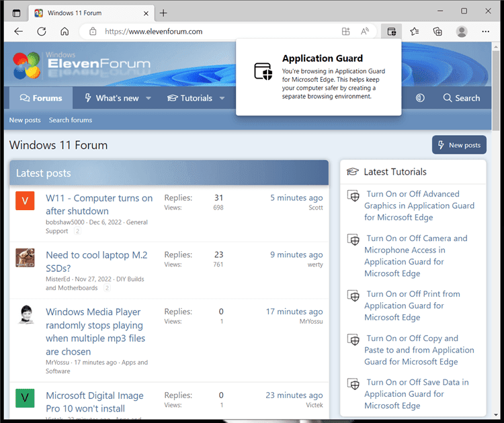Open tutorial Turn On or Off Save Data
Screen dimensions: 504x423
click(416, 393)
